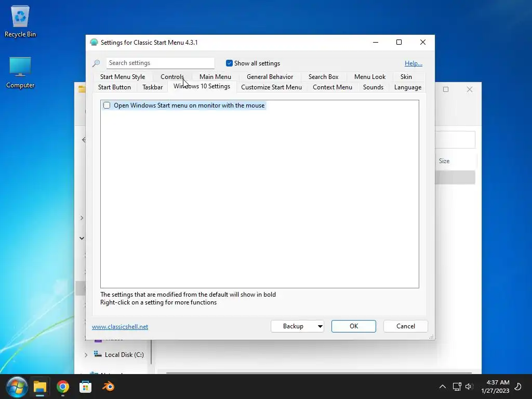Click the Size column header in Explorer

pyautogui.click(x=444, y=161)
